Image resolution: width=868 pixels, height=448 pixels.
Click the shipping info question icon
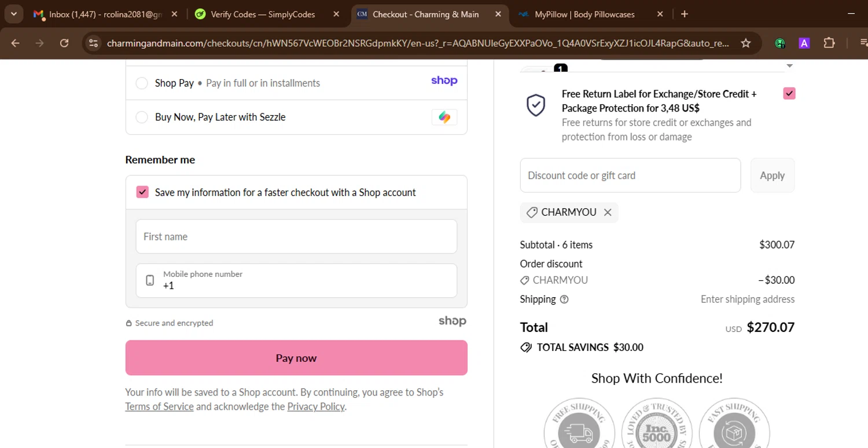point(564,299)
